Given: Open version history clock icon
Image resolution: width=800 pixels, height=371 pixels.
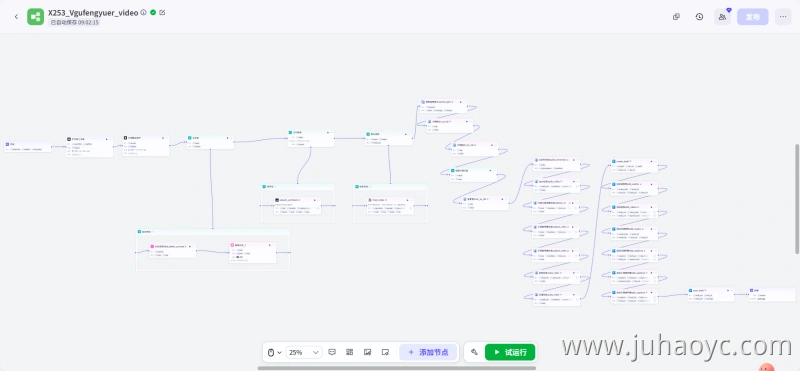Looking at the screenshot, I should [699, 16].
